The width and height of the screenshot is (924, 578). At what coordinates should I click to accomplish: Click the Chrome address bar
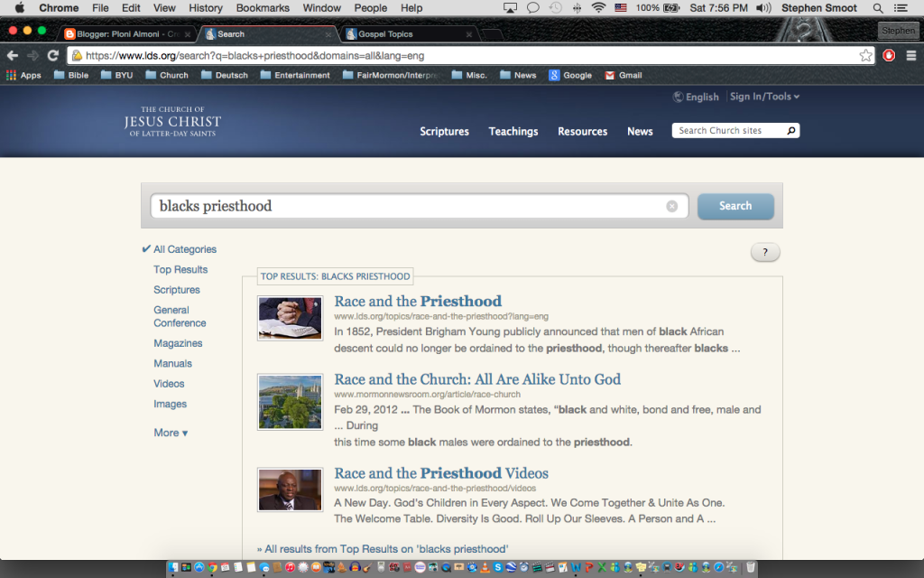pos(471,55)
